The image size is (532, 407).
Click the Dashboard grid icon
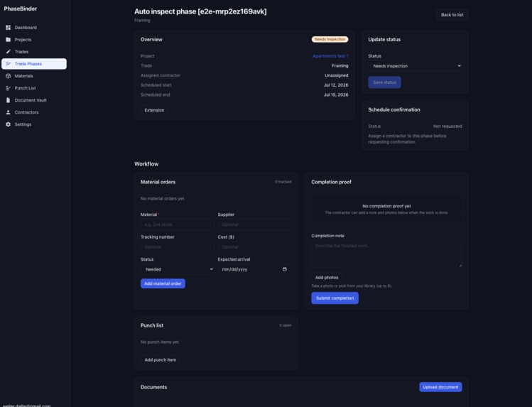tap(8, 28)
